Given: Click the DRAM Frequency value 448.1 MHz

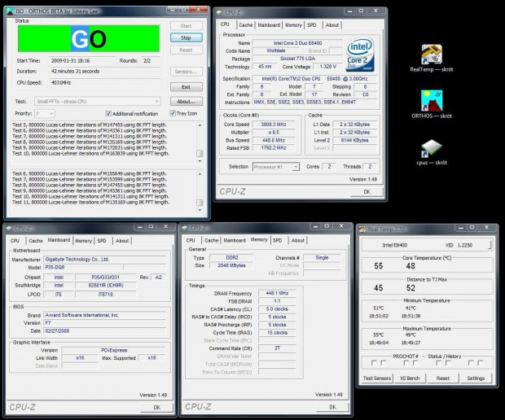Looking at the screenshot, I should [x=277, y=293].
